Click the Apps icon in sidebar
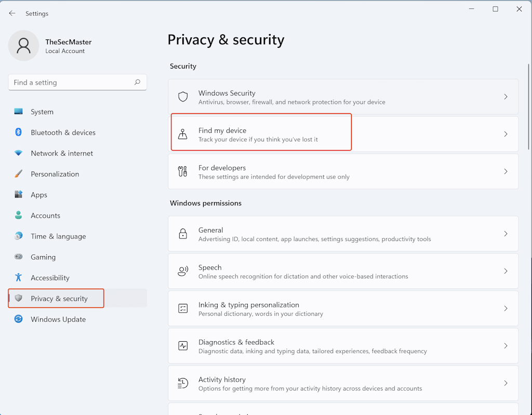This screenshot has height=415, width=532. click(x=18, y=194)
